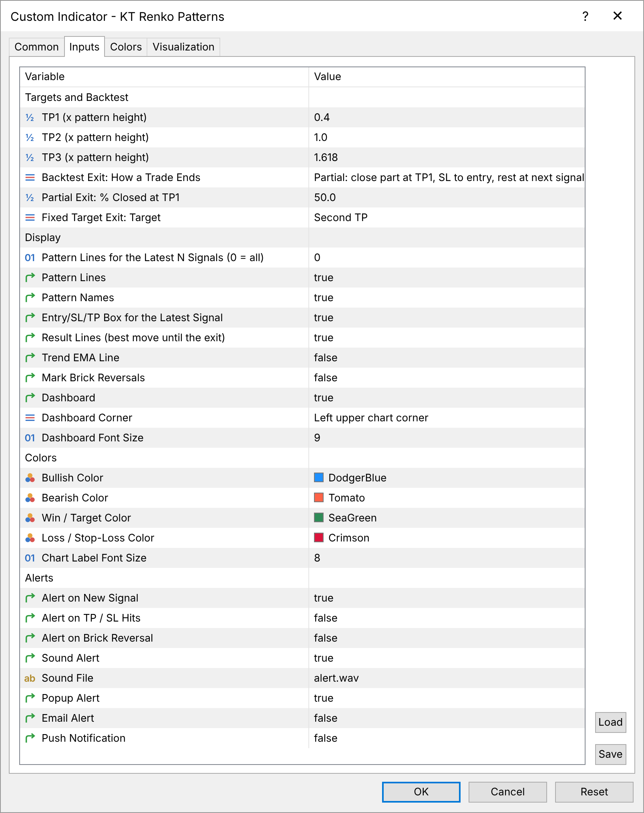This screenshot has width=644, height=813.
Task: Click the double icon beside TP1 (x pattern height)
Action: tap(30, 118)
